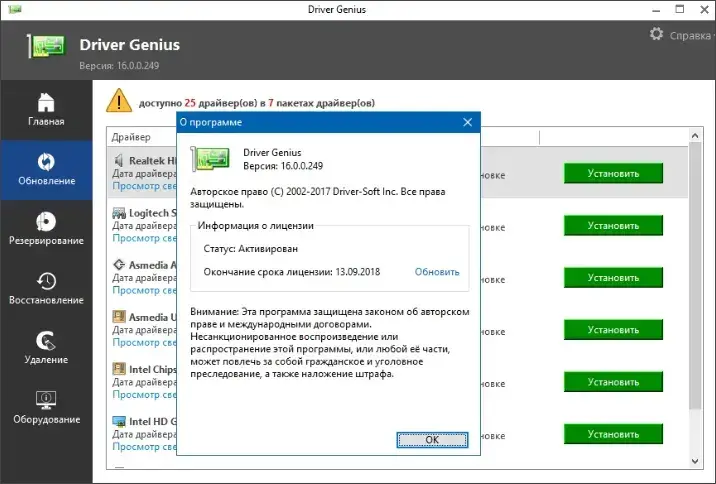This screenshot has height=484, width=716.
Task: Open the Справка help menu
Action: [x=690, y=36]
